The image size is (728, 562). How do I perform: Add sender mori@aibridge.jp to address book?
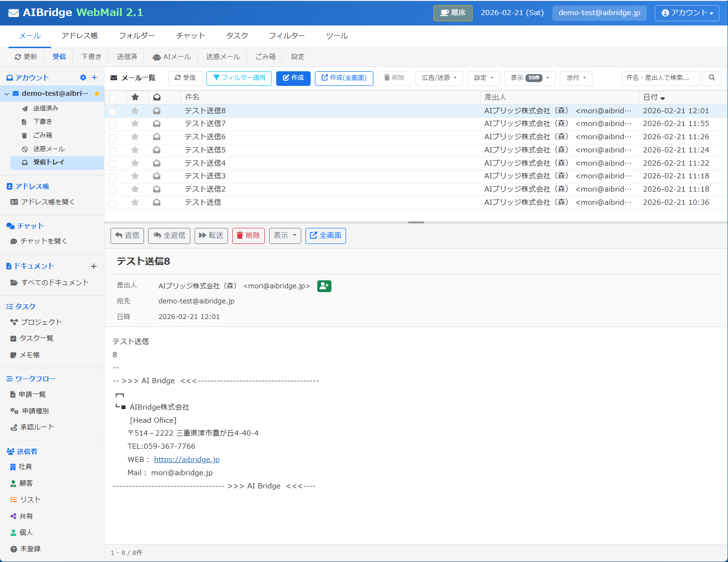[x=324, y=286]
